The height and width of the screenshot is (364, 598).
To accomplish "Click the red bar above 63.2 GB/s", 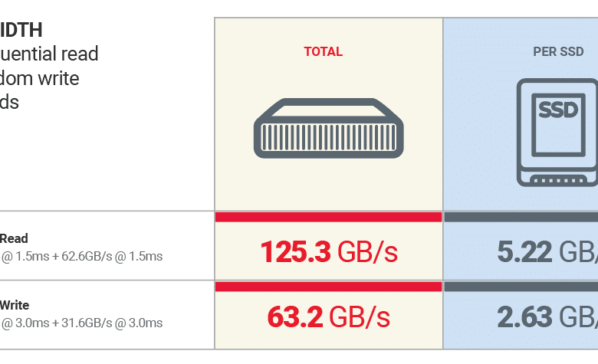I will coord(328,287).
